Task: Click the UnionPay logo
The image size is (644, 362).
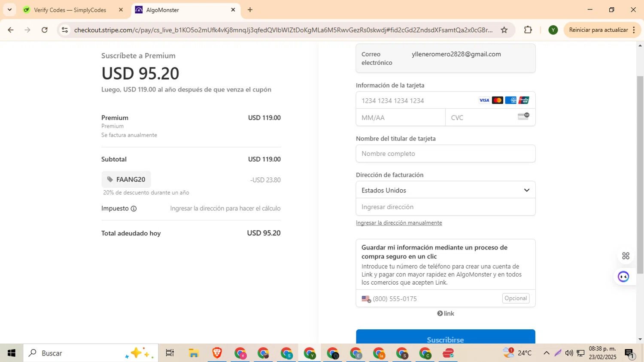Action: [524, 100]
